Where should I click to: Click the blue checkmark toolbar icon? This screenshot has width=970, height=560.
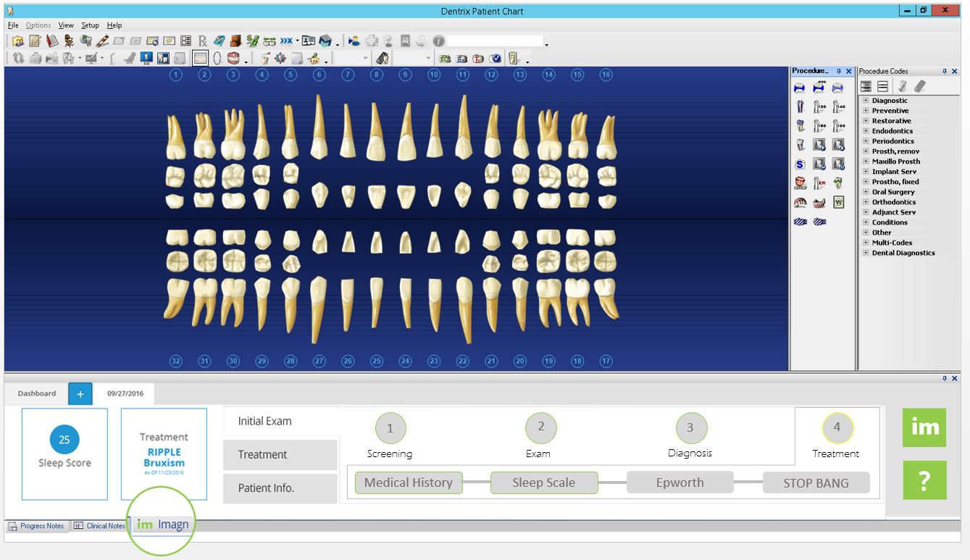pyautogui.click(x=496, y=59)
